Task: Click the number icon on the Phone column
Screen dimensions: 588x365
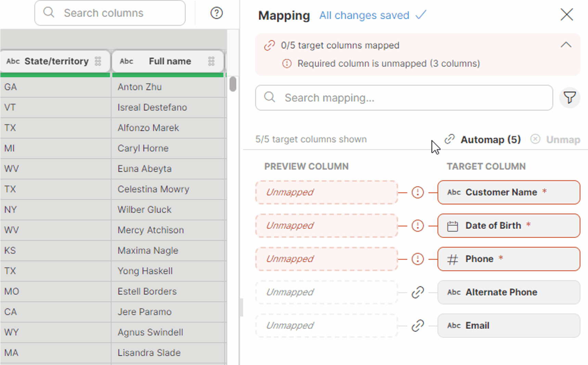Action: pyautogui.click(x=452, y=259)
